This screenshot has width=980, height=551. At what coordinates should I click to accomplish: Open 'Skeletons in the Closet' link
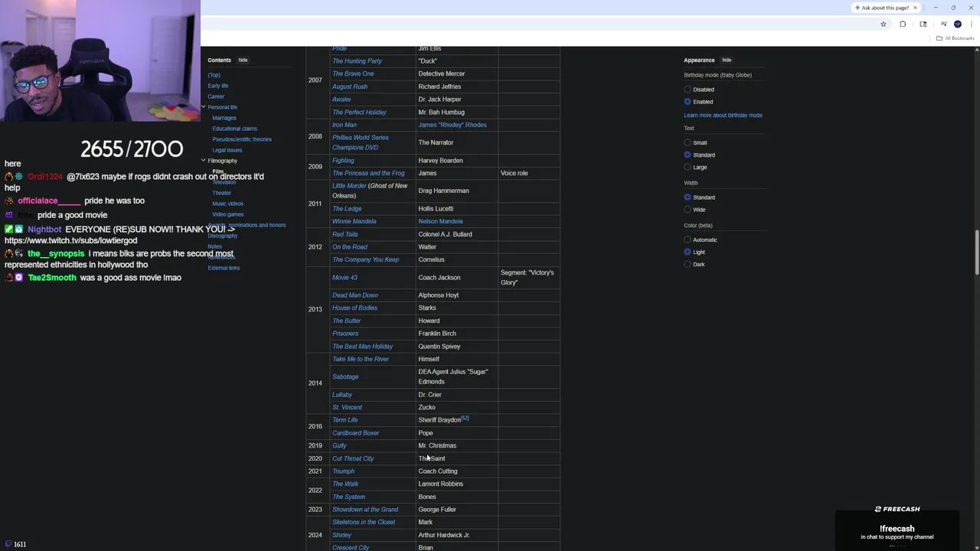click(x=364, y=522)
